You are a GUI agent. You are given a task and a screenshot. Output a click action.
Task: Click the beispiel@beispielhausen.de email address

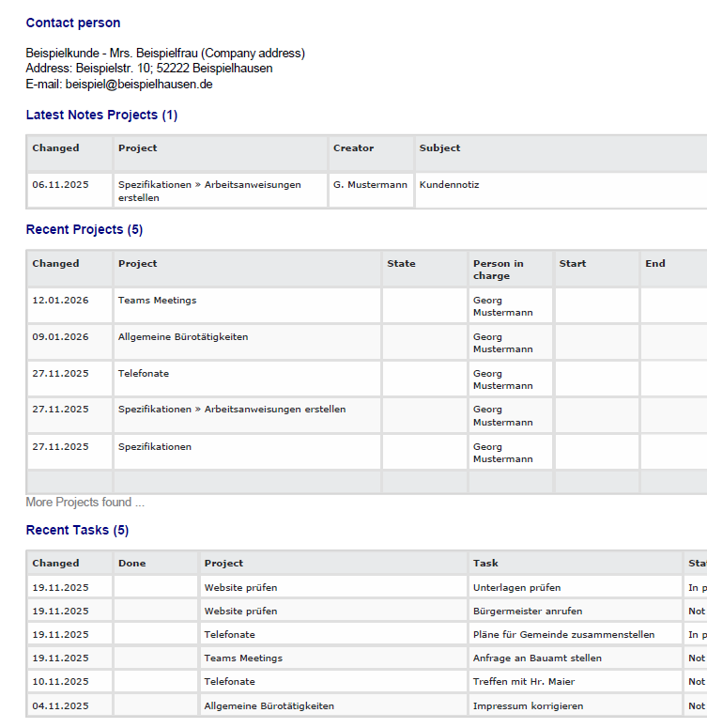(x=139, y=84)
